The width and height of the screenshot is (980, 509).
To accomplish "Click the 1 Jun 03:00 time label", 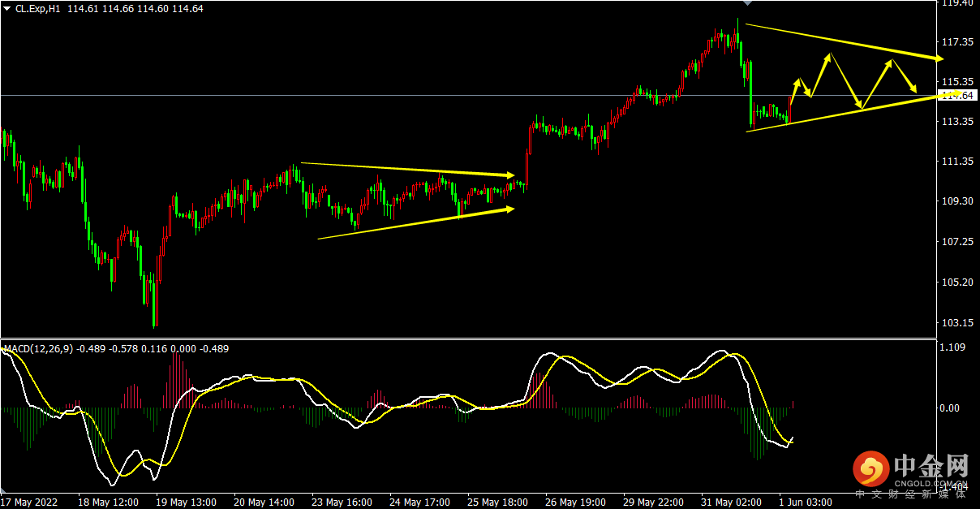I will click(x=806, y=503).
